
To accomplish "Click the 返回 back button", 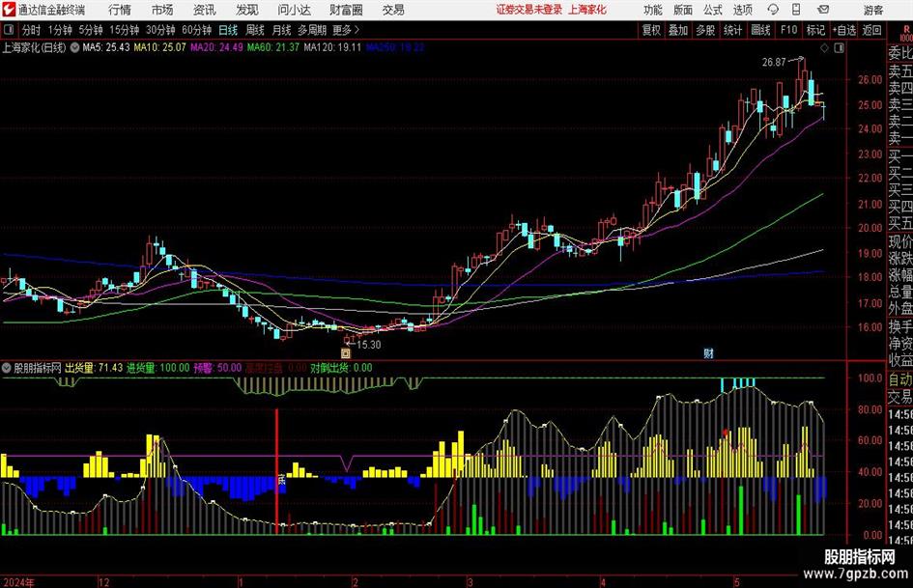I will pos(872,30).
